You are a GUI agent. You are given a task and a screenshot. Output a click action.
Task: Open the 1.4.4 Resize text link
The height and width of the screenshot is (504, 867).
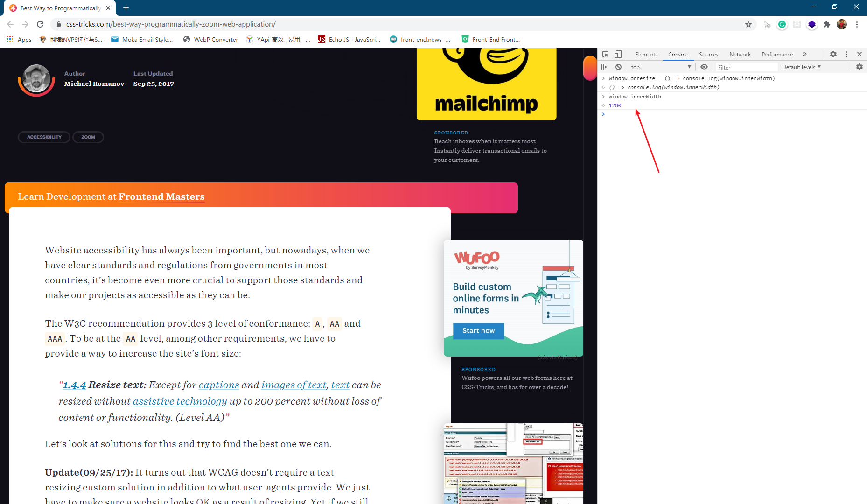click(x=74, y=385)
